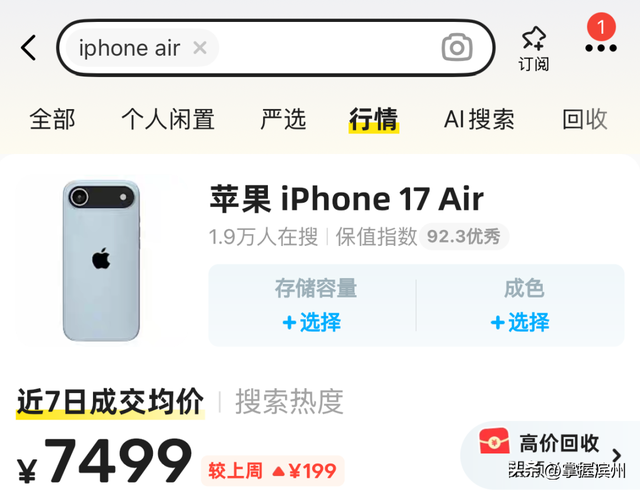The image size is (640, 492).
Task: Choose 成色 condition option
Action: click(520, 305)
